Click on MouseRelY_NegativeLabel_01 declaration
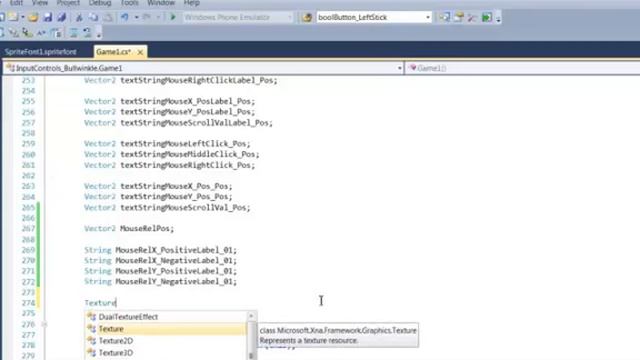This screenshot has width=640, height=360. tap(176, 282)
